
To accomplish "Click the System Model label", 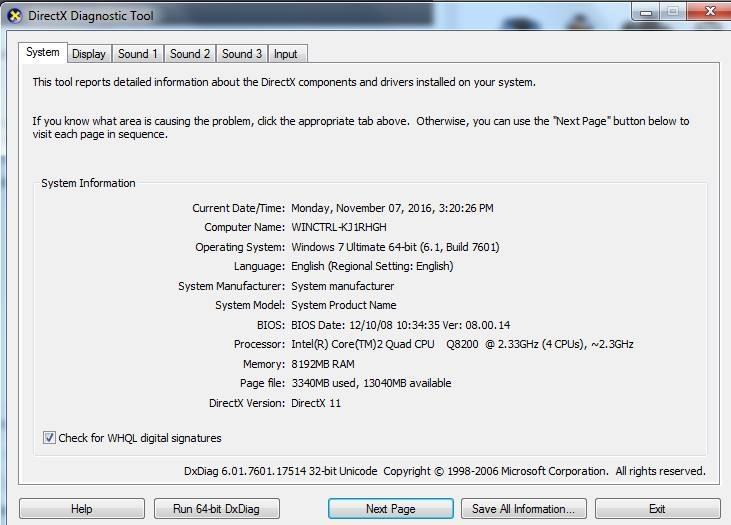I will pos(250,305).
